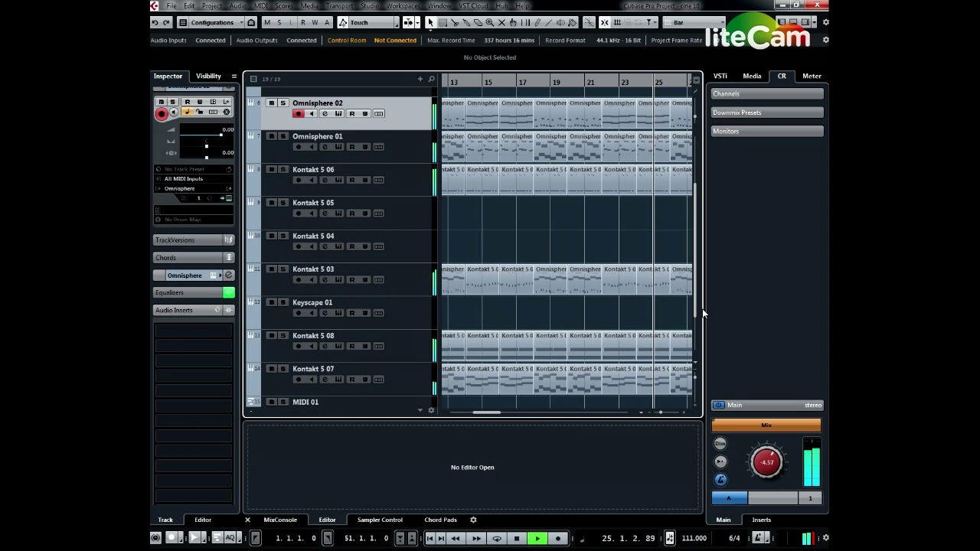
Task: Open the Project menu
Action: [x=212, y=6]
